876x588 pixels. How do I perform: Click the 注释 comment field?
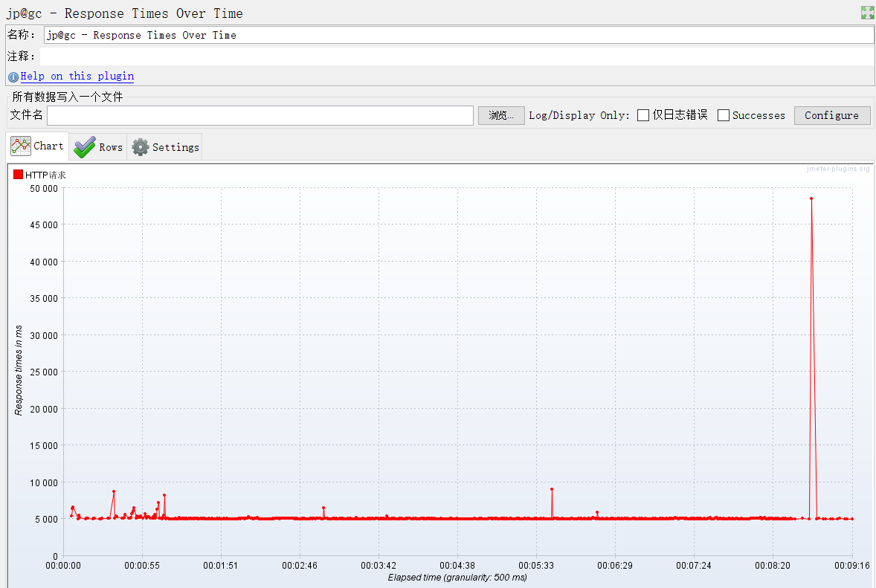[x=457, y=56]
